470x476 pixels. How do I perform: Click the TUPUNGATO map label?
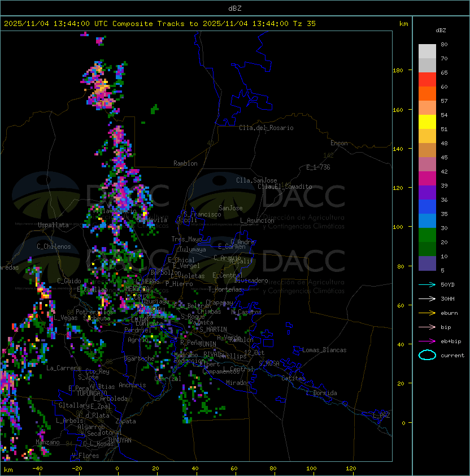92,393
